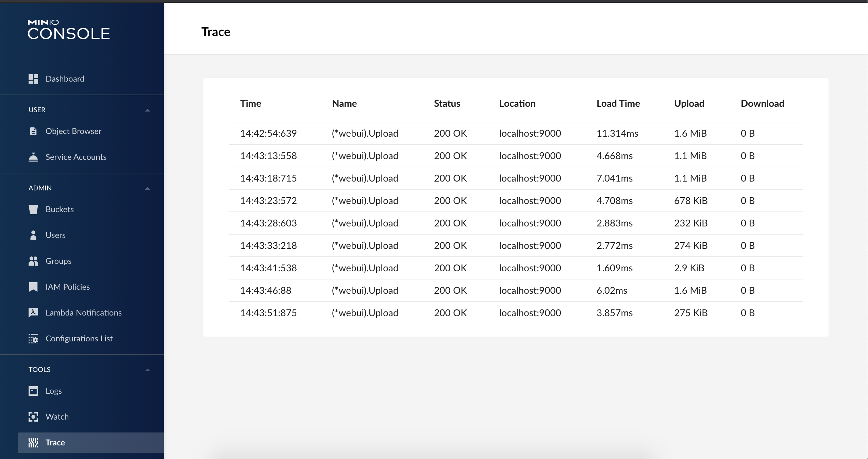Select the Trace tool label
Screen dimensions: 868x459
(x=55, y=443)
